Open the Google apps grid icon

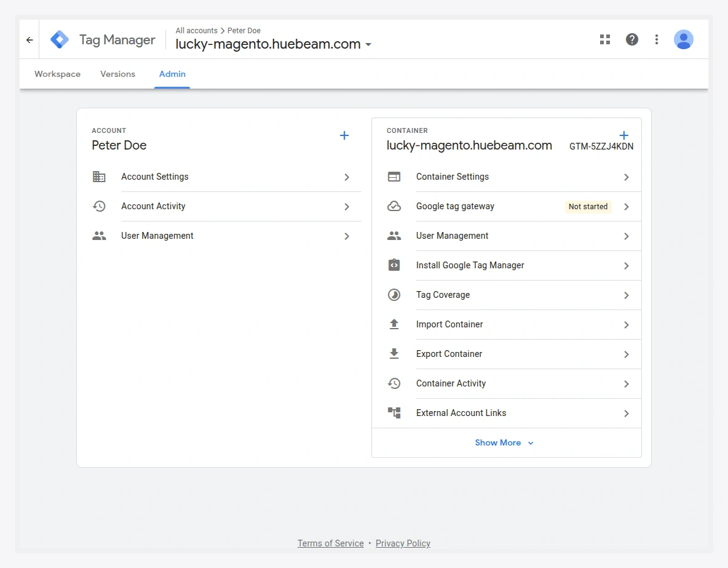pyautogui.click(x=604, y=39)
